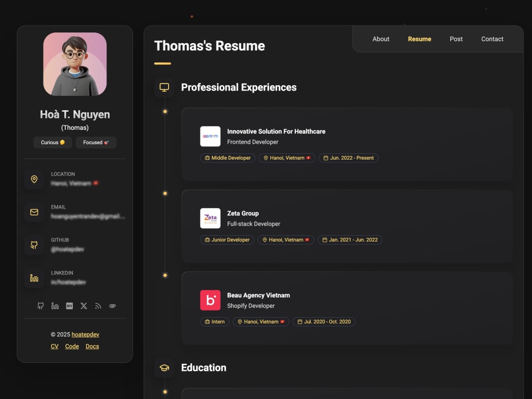Open the DEV community icon link
Viewport: 532px width, 399px height.
click(70, 306)
